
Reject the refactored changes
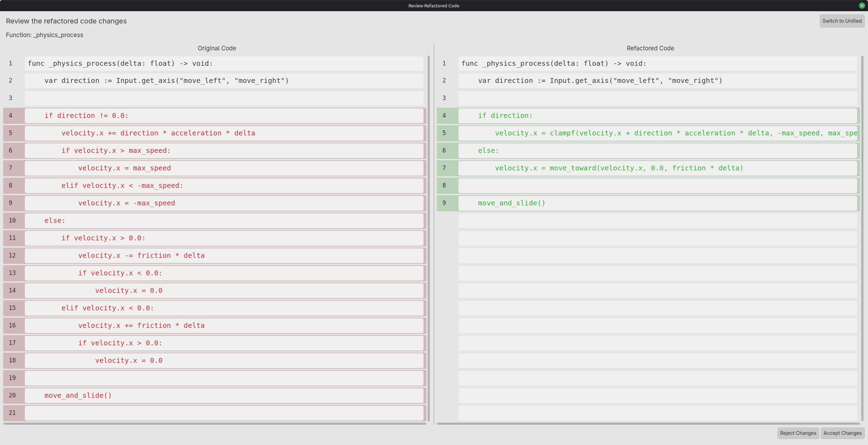pos(798,433)
